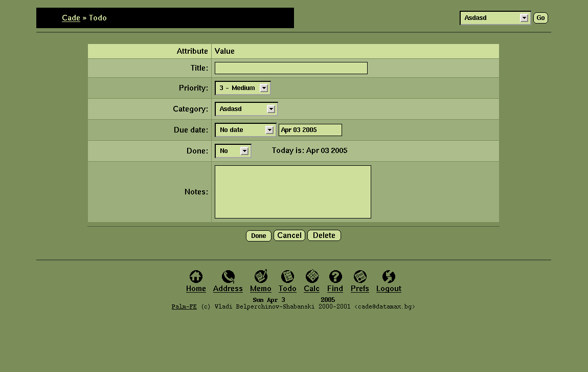Click the Go button
Viewport: 588px width, 372px height.
point(541,18)
